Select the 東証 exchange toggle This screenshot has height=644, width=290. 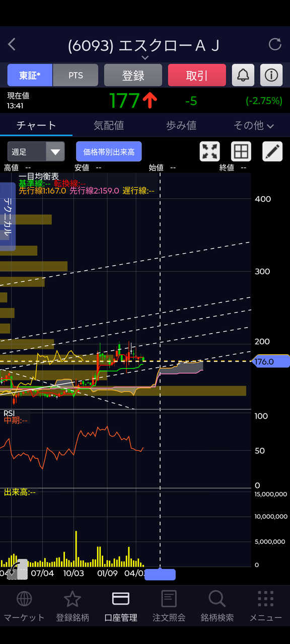click(x=30, y=75)
